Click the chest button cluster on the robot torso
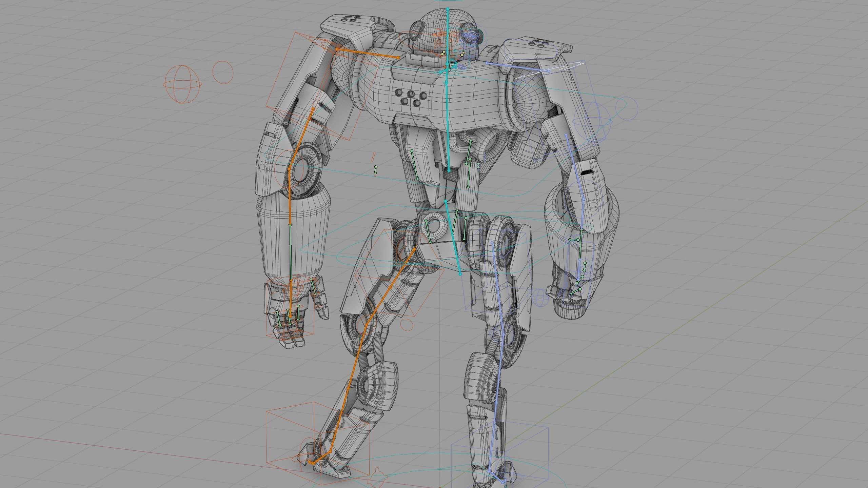The image size is (868, 488). [411, 97]
